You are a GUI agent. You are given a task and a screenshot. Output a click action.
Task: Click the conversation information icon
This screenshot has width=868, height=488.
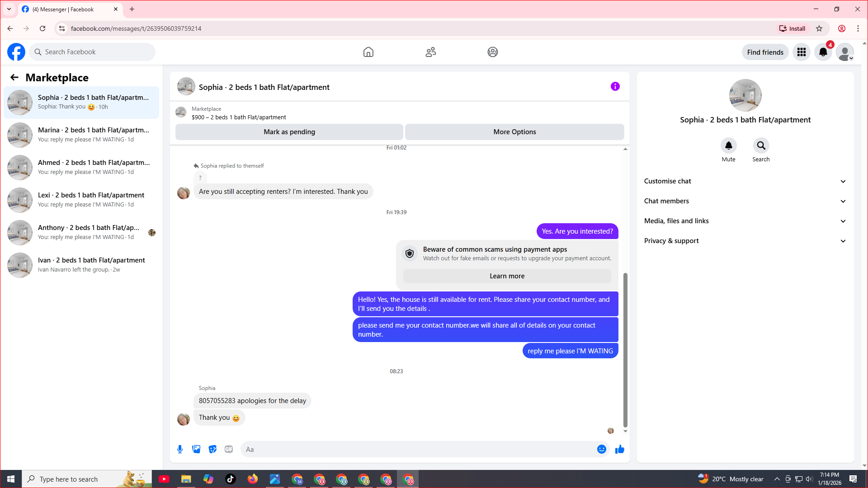click(615, 86)
